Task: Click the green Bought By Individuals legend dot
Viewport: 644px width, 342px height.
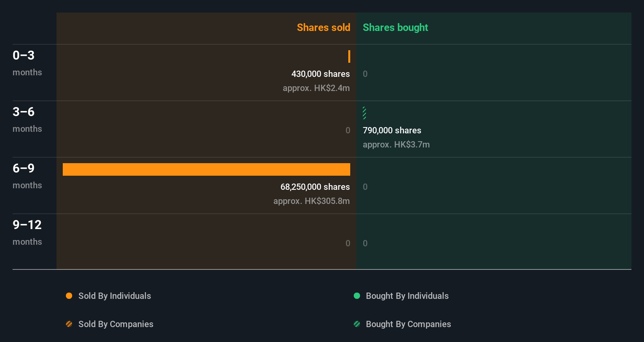Action: point(357,296)
